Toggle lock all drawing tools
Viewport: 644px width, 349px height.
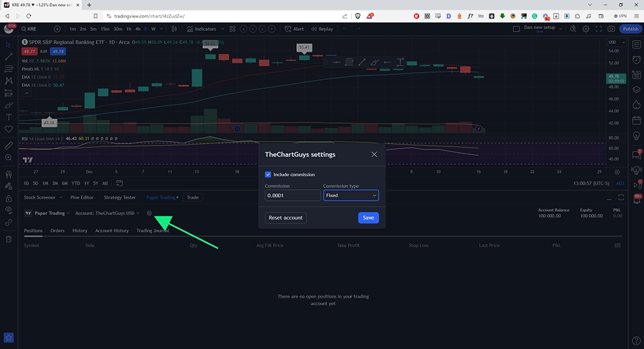[8, 198]
